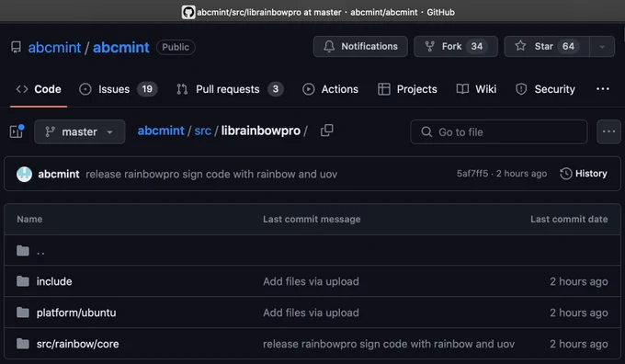Open the master branch dropdown

[80, 132]
